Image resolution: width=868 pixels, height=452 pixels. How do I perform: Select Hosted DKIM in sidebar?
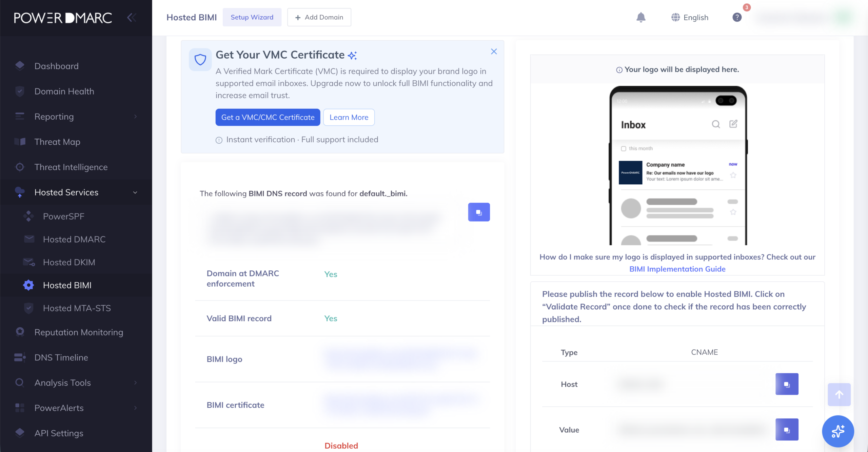pyautogui.click(x=69, y=262)
